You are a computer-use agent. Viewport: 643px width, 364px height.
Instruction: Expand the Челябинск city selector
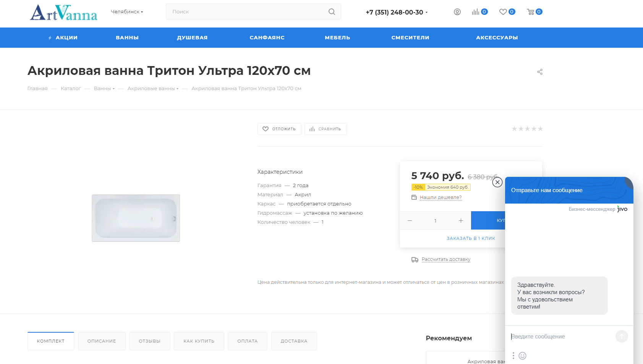pos(127,12)
